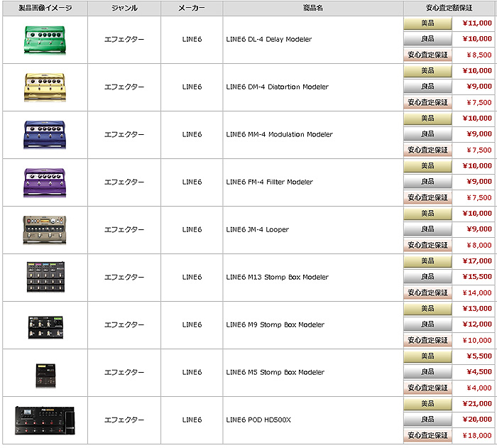The image size is (497, 448).
Task: Click the メーカー column header
Action: pos(192,9)
